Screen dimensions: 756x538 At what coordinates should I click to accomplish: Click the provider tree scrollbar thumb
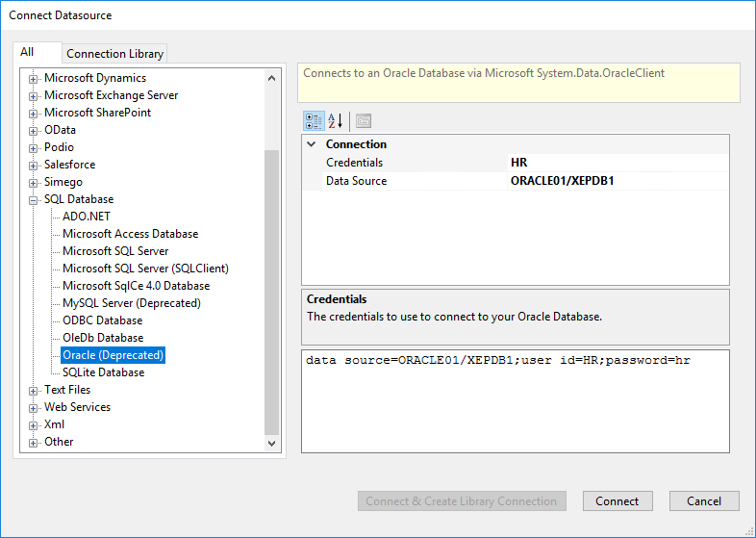[x=271, y=293]
